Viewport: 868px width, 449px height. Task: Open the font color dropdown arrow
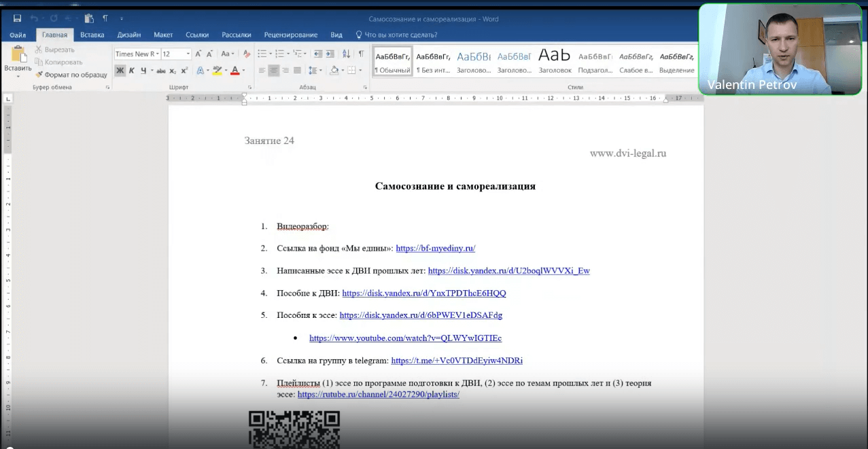point(243,71)
